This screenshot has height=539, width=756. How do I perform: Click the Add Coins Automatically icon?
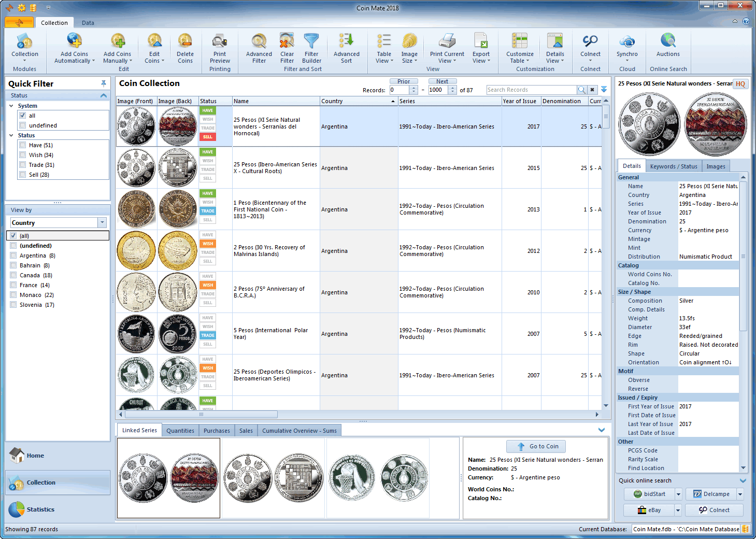pos(74,41)
